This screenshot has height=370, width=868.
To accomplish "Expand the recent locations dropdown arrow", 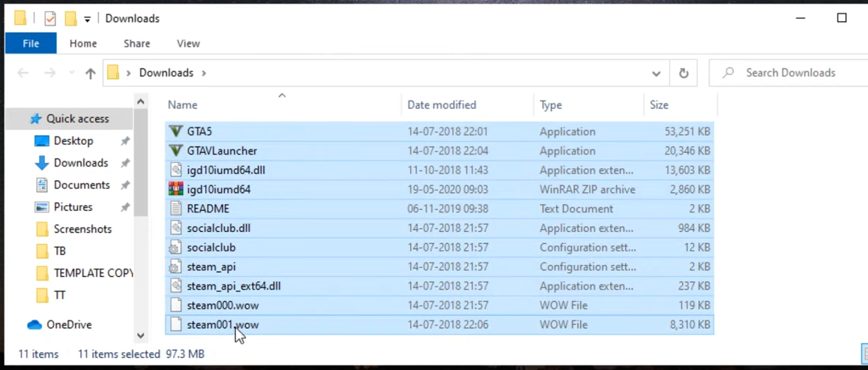I will [71, 73].
